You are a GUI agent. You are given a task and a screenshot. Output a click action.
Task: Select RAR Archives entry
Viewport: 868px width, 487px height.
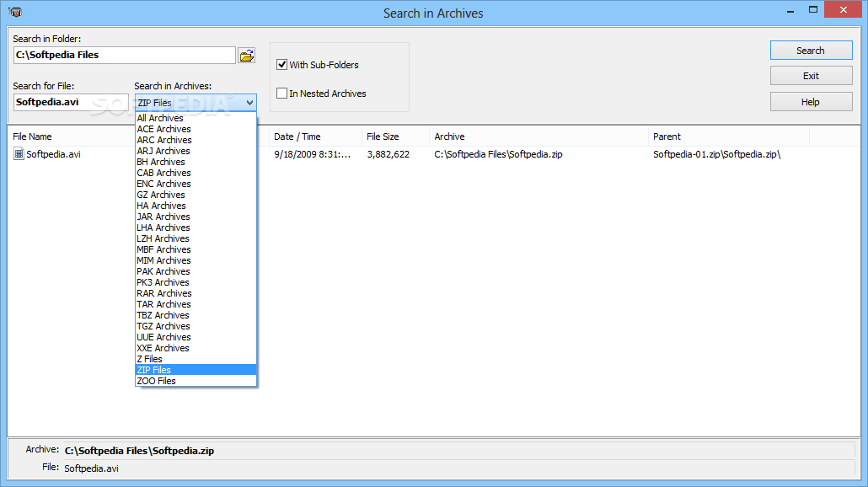(x=196, y=293)
